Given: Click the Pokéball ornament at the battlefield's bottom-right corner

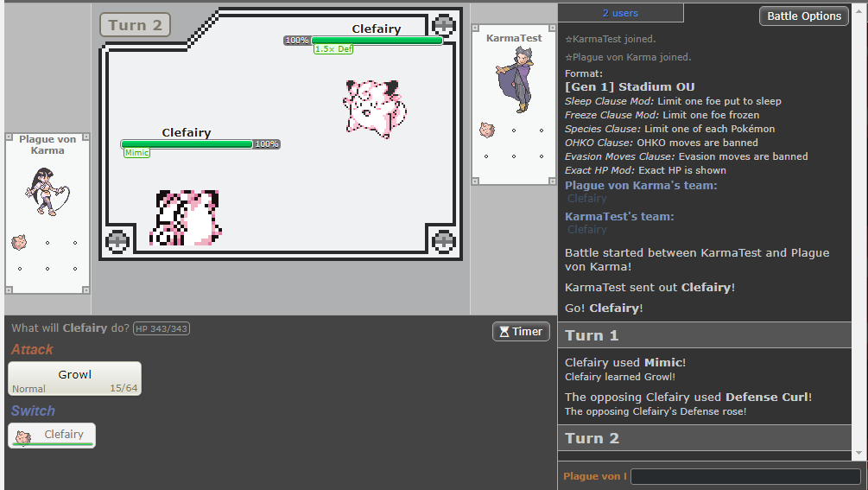Looking at the screenshot, I should click(x=443, y=241).
